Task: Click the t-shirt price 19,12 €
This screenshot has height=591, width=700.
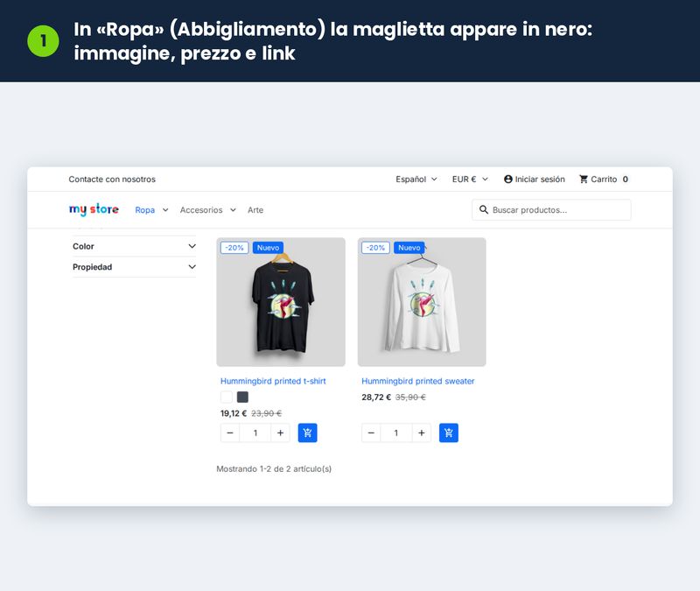Action: click(x=234, y=413)
